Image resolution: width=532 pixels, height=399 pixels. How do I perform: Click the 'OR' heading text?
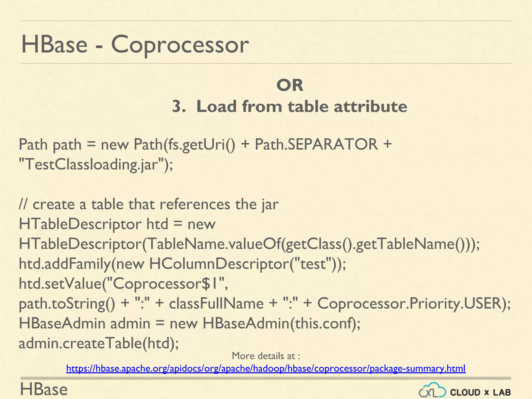[x=290, y=85]
